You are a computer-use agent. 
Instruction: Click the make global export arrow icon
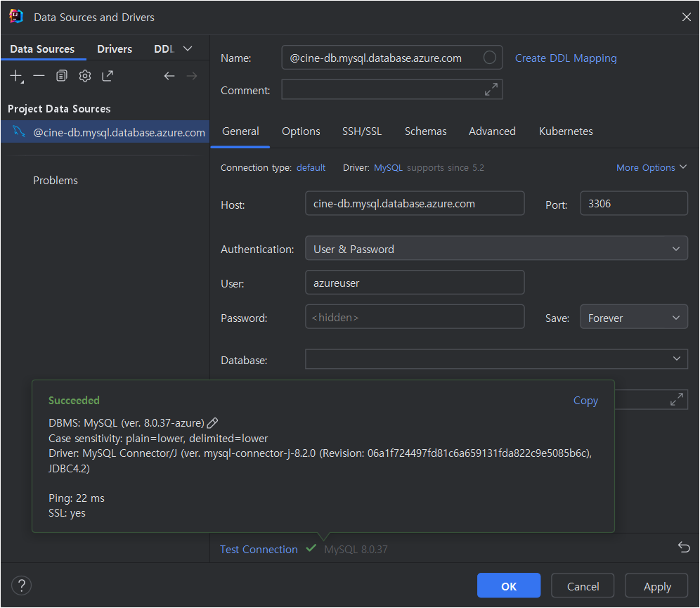point(108,76)
